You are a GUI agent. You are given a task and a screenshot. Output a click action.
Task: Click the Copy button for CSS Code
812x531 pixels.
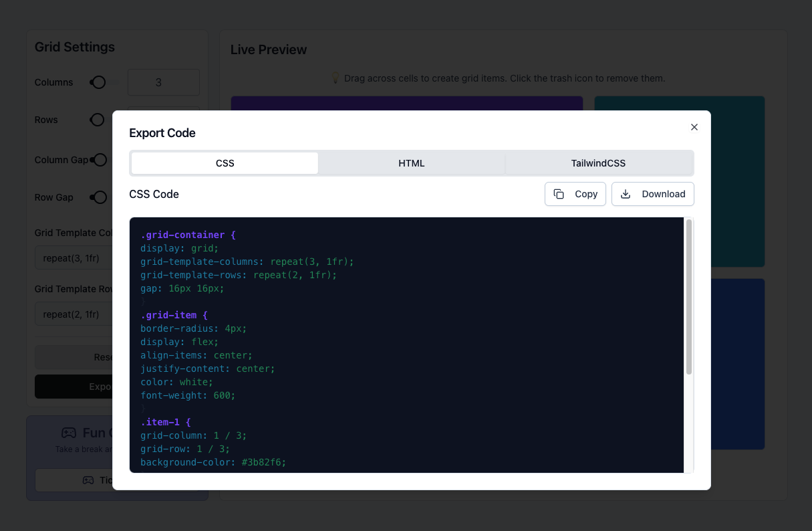coord(575,194)
